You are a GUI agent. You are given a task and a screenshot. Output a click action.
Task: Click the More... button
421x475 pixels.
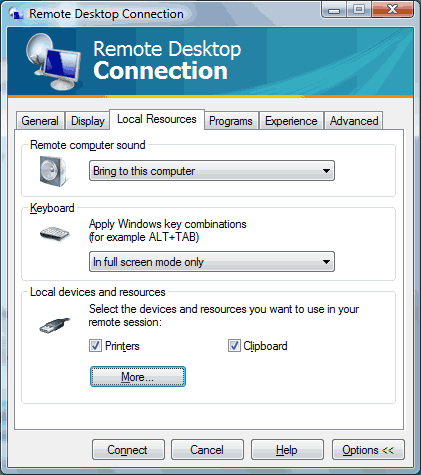click(x=138, y=377)
